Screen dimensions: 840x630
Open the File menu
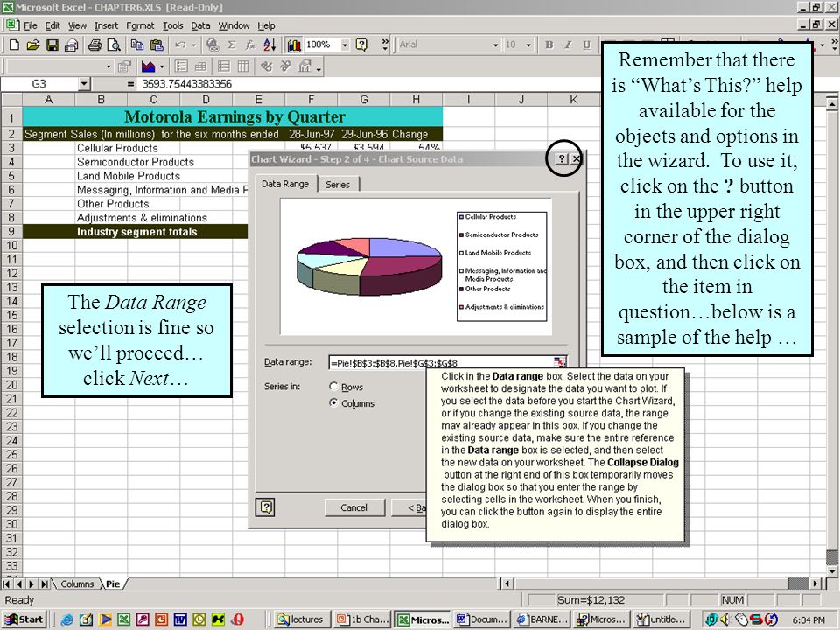click(31, 25)
